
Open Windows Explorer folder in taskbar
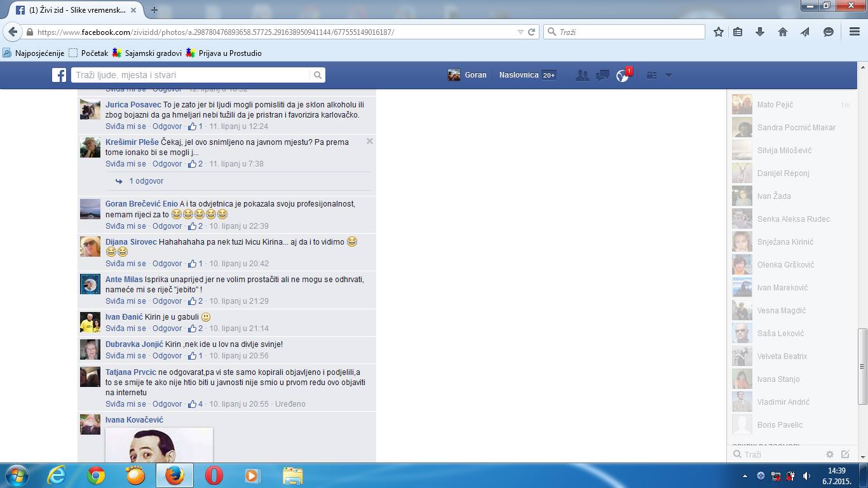pyautogui.click(x=292, y=475)
